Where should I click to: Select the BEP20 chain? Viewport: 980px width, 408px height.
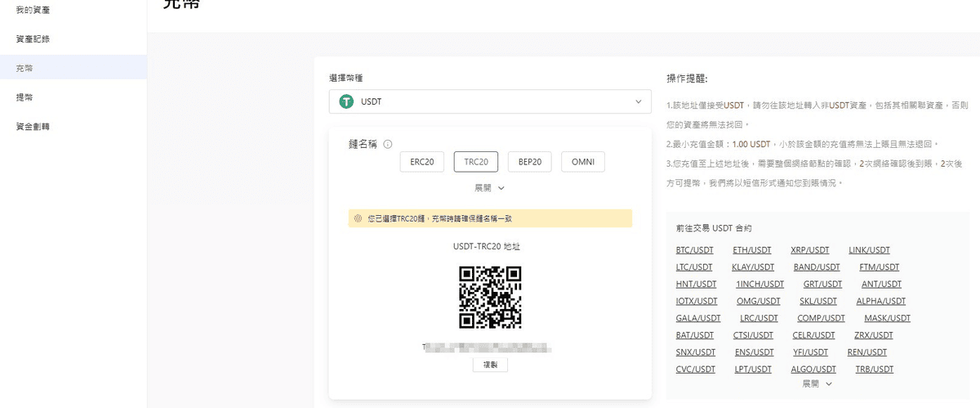(529, 162)
